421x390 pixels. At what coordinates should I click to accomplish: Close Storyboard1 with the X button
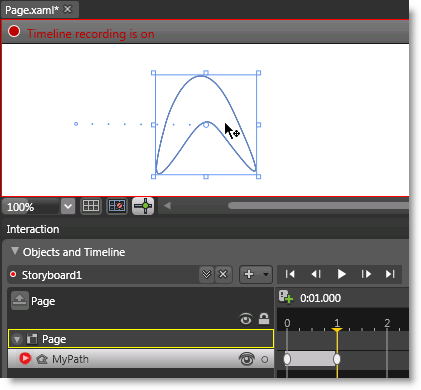click(223, 274)
